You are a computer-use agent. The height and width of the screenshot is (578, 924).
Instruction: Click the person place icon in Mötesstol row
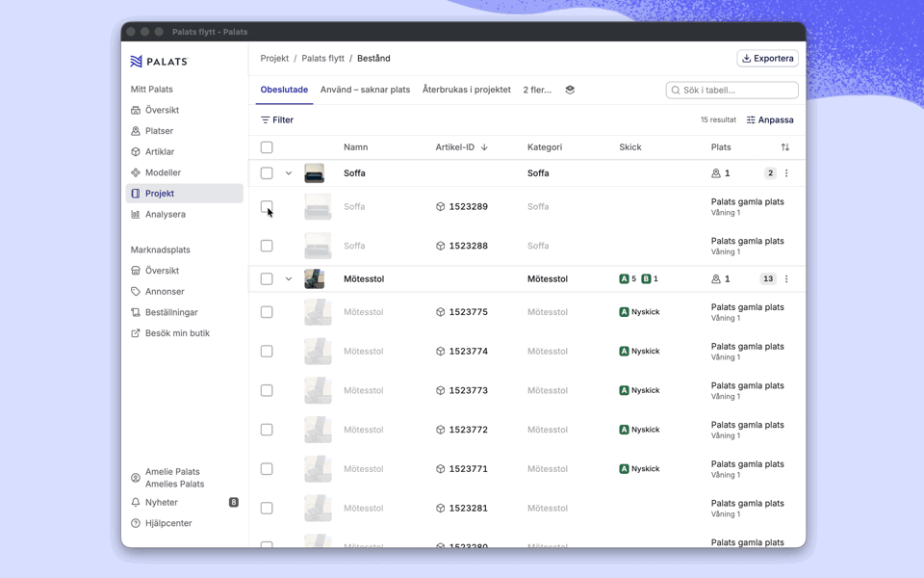tap(716, 279)
